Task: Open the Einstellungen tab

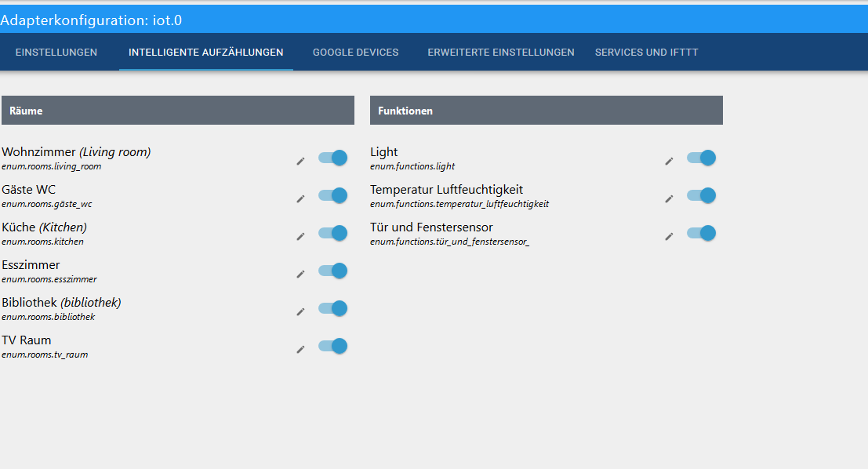Action: pyautogui.click(x=56, y=53)
